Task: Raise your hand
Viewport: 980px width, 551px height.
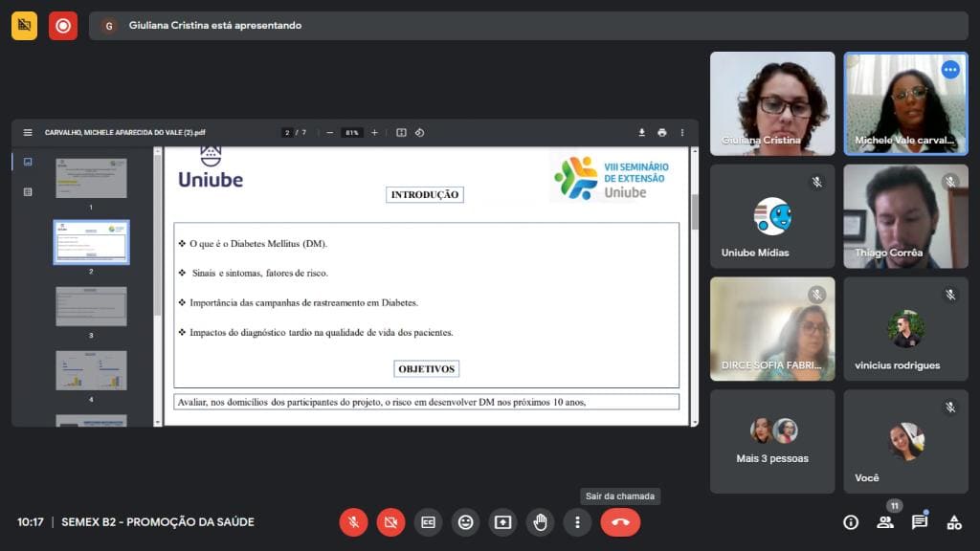Action: point(541,522)
